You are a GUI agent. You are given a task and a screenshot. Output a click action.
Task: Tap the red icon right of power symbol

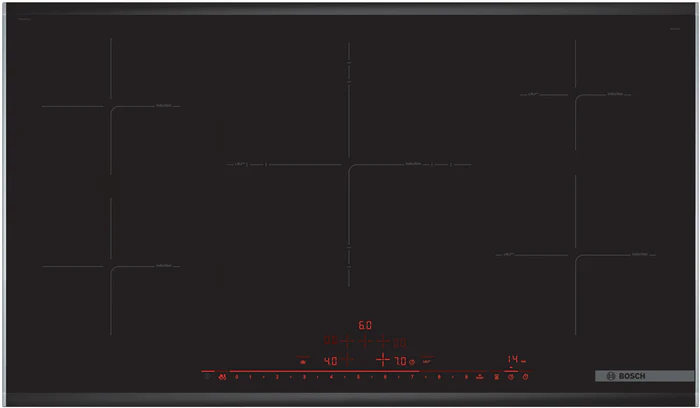pyautogui.click(x=222, y=377)
